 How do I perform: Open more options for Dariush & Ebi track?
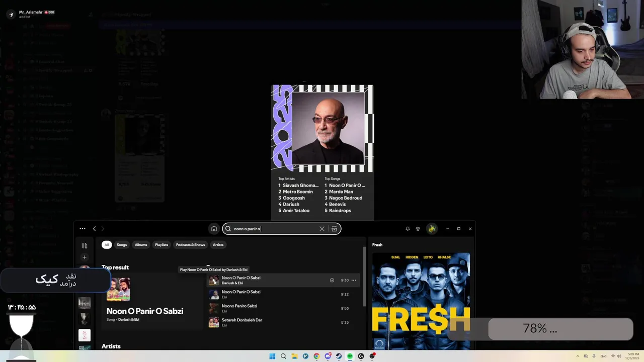[x=354, y=280]
